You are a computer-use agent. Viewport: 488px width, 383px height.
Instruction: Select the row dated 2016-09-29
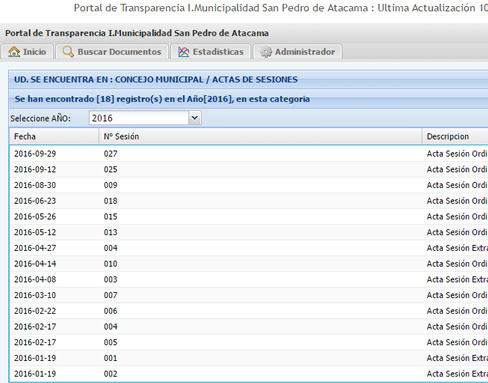(x=249, y=154)
